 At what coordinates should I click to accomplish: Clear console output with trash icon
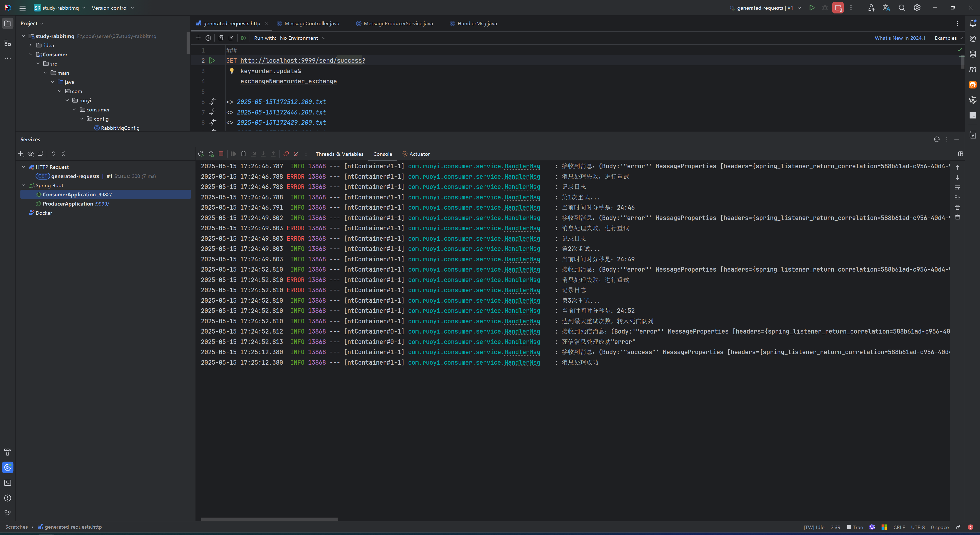[958, 218]
